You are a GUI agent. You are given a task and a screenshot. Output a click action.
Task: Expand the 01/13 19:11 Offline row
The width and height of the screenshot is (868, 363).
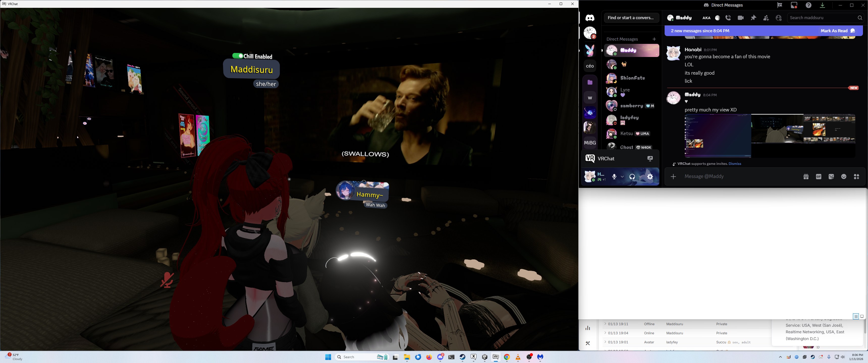[605, 324]
